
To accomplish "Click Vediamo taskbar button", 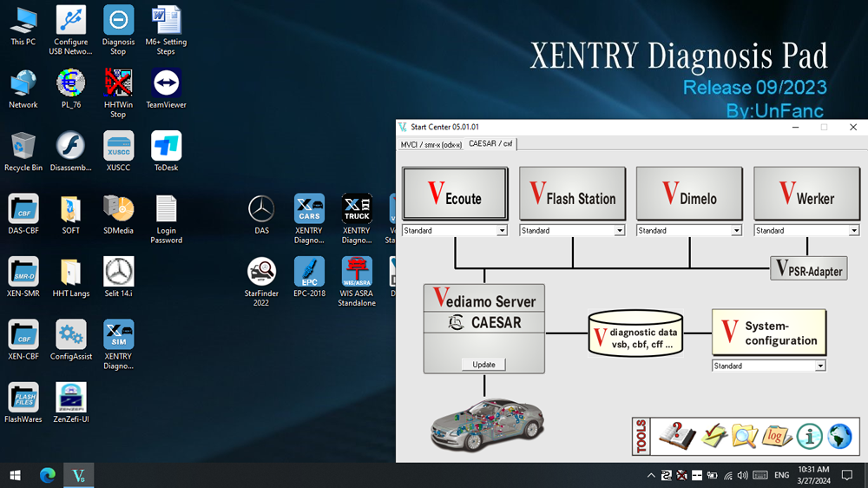I will click(79, 475).
